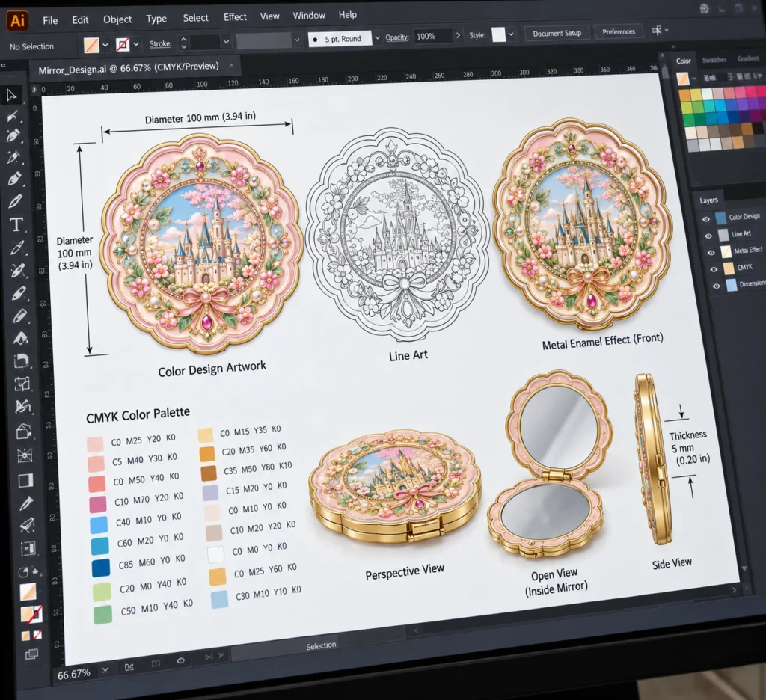Click the gear icon at top right
The height and width of the screenshot is (700, 766).
[x=704, y=8]
